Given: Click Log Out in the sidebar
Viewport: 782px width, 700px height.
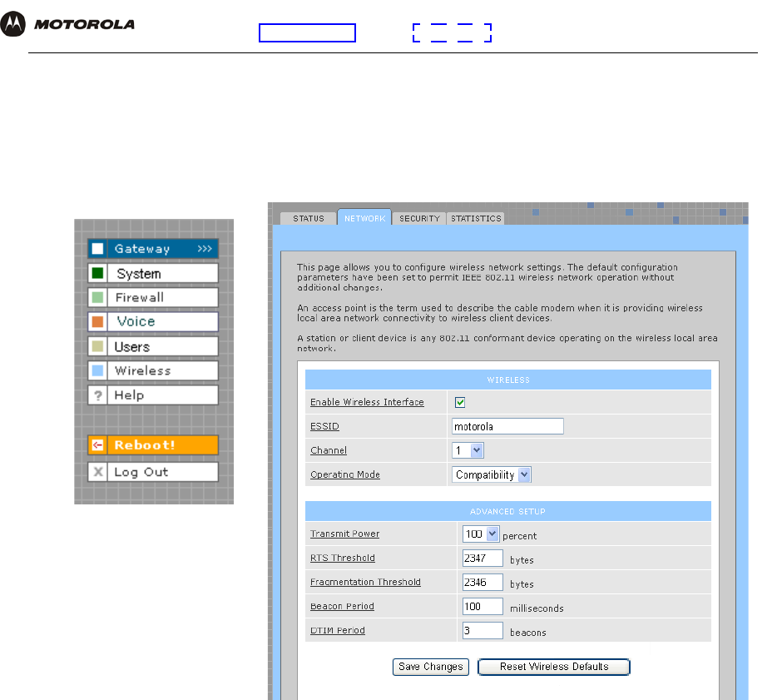Looking at the screenshot, I should 153,471.
